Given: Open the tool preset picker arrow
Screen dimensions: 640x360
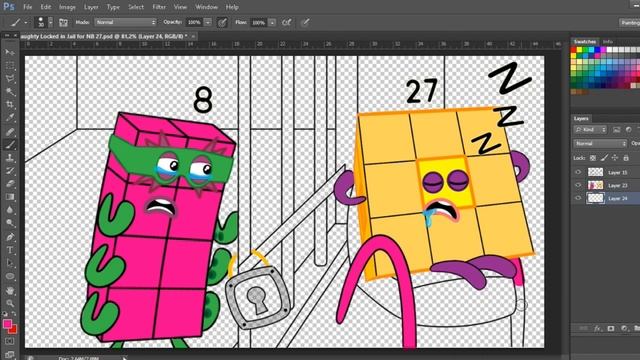Looking at the screenshot, I should 26,23.
